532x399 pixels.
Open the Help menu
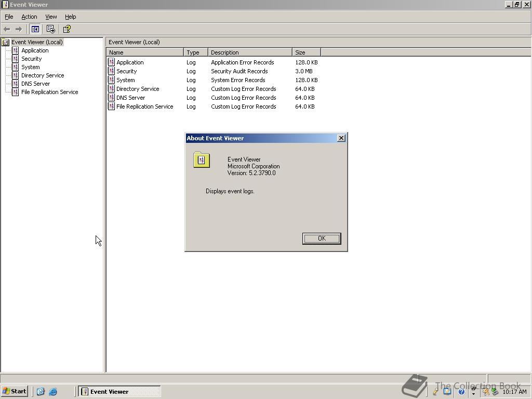(70, 17)
